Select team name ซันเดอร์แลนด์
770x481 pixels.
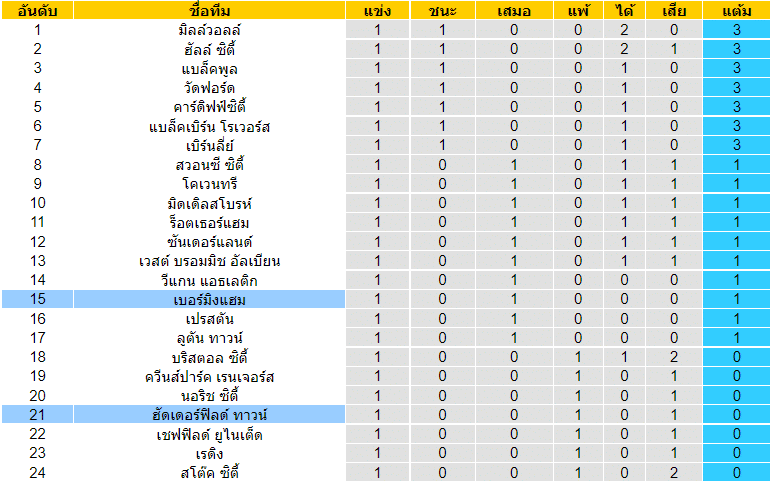click(x=209, y=242)
